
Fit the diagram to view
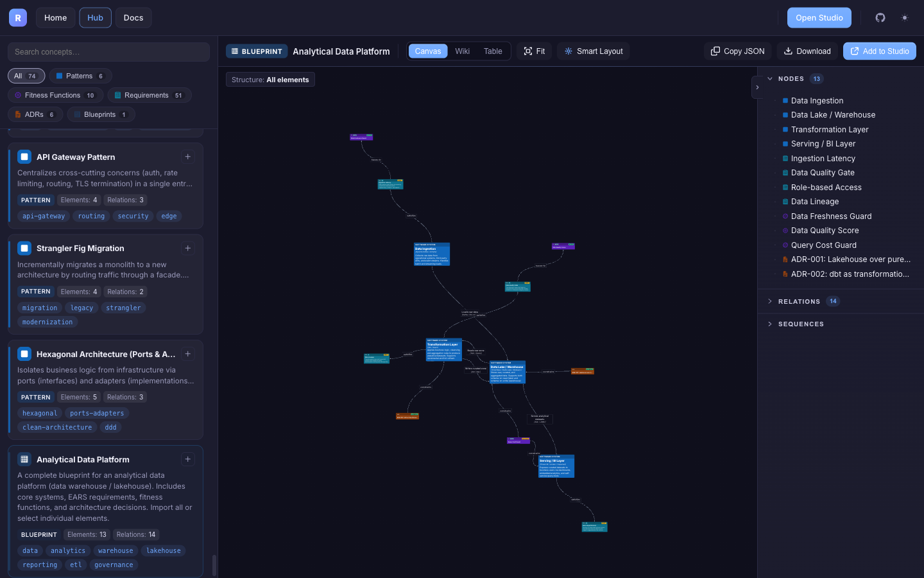click(x=535, y=51)
